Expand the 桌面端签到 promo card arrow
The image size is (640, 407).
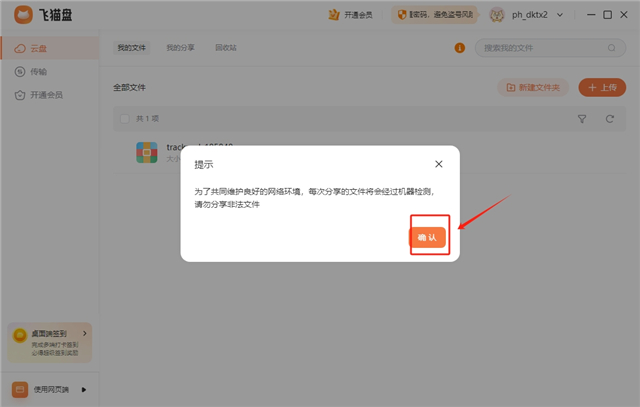pos(85,333)
